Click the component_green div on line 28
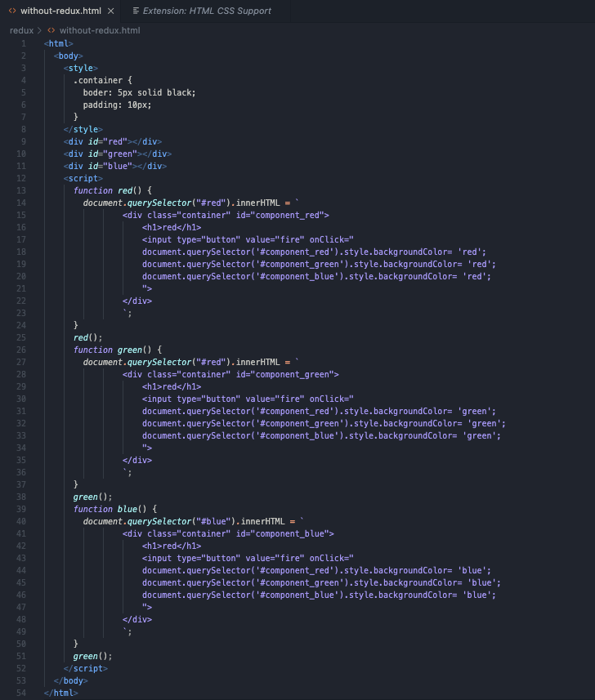 tap(230, 375)
